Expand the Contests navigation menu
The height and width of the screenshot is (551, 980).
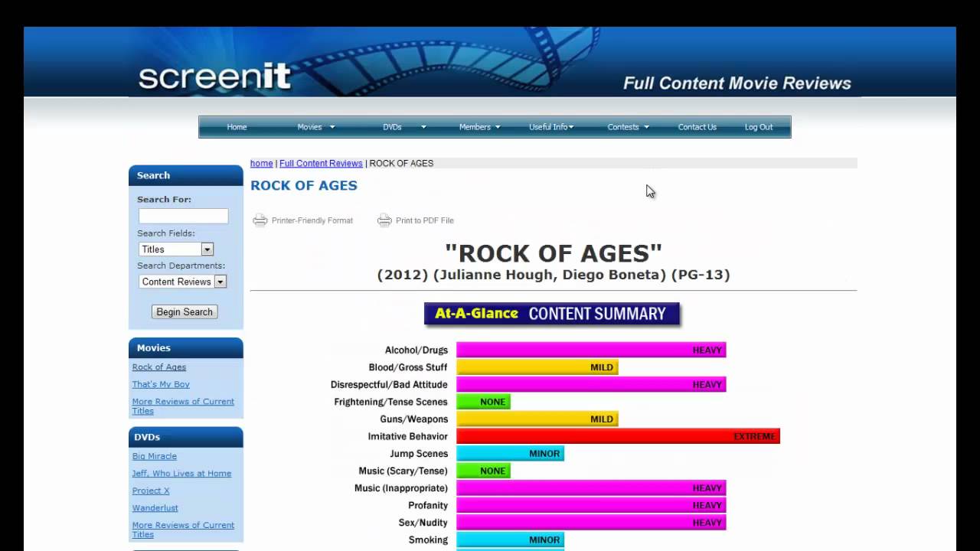[628, 127]
